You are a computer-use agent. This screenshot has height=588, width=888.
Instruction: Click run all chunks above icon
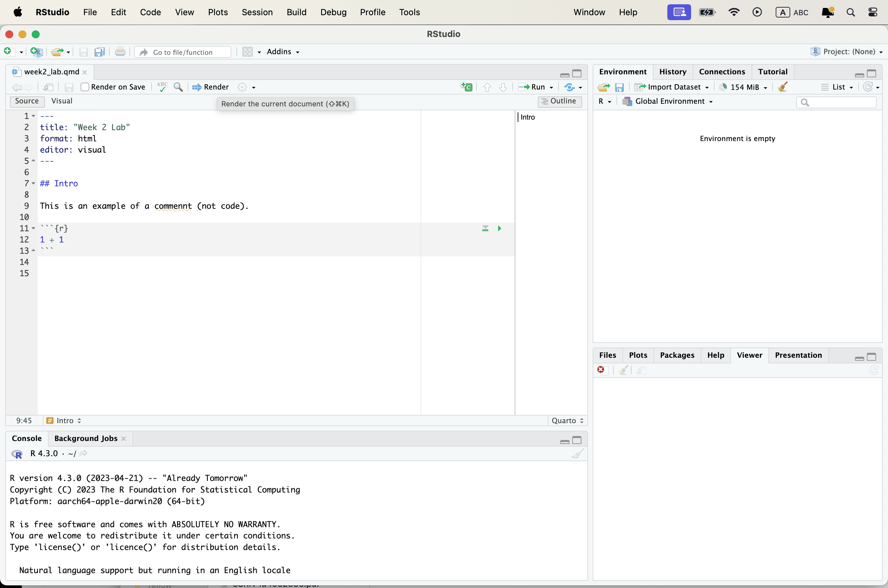click(x=485, y=228)
